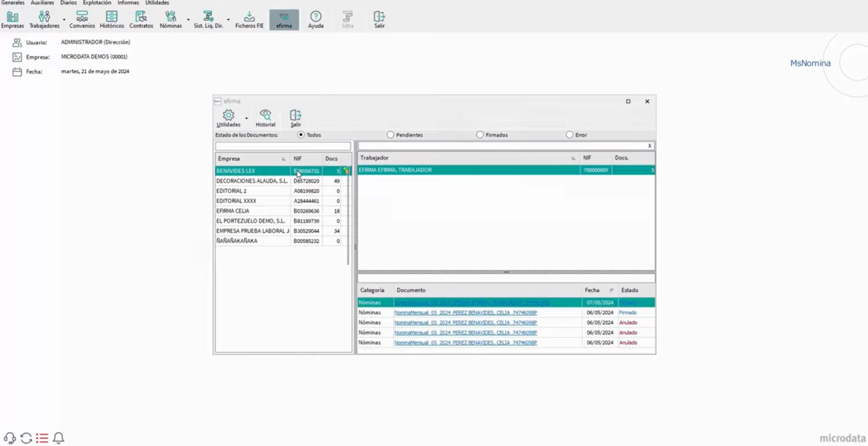Select the Firmados radio button
868x446 pixels.
coord(480,135)
